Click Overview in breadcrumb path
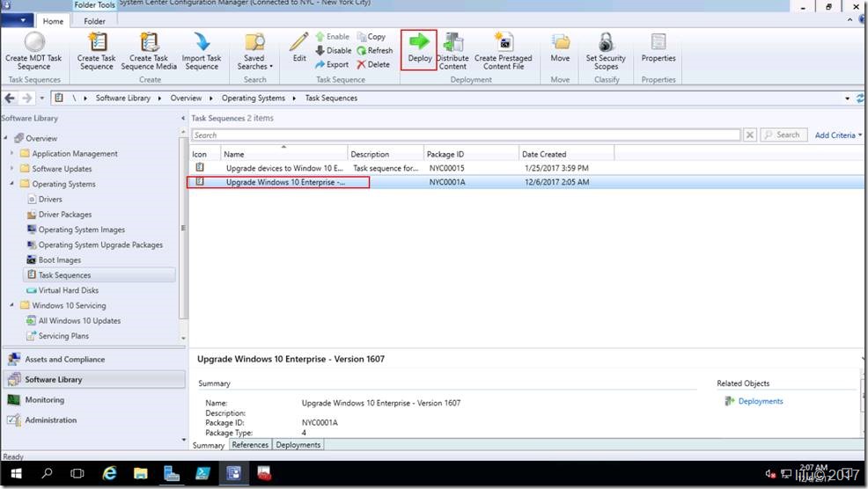868x489 pixels. pos(186,98)
